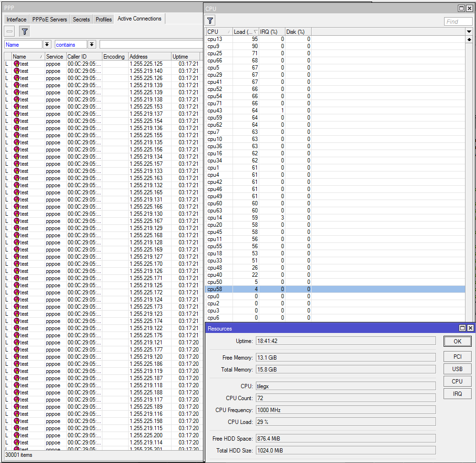
Task: Close the Resources window
Action: [x=470, y=328]
